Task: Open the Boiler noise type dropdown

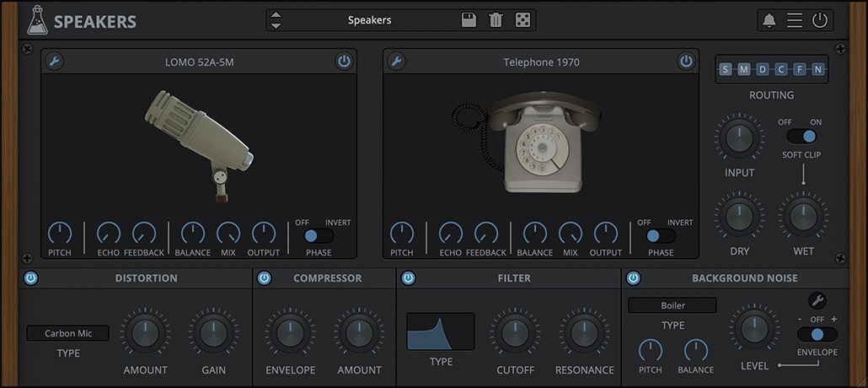Action: (x=672, y=305)
